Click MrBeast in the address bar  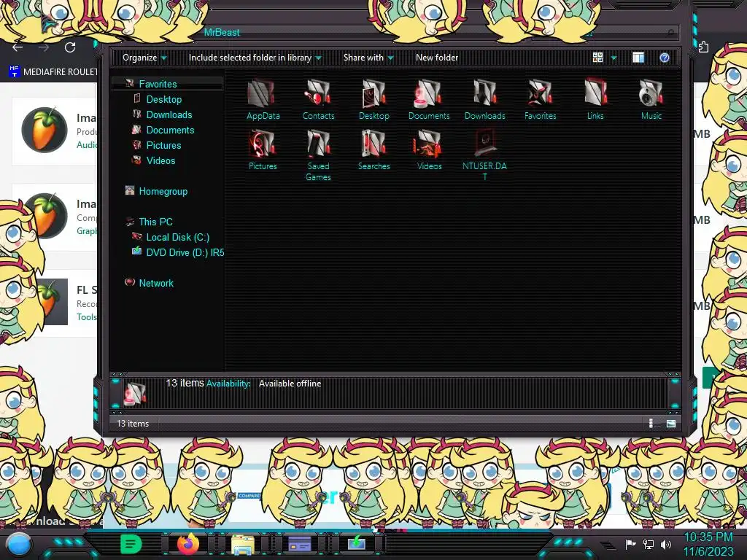(x=222, y=32)
